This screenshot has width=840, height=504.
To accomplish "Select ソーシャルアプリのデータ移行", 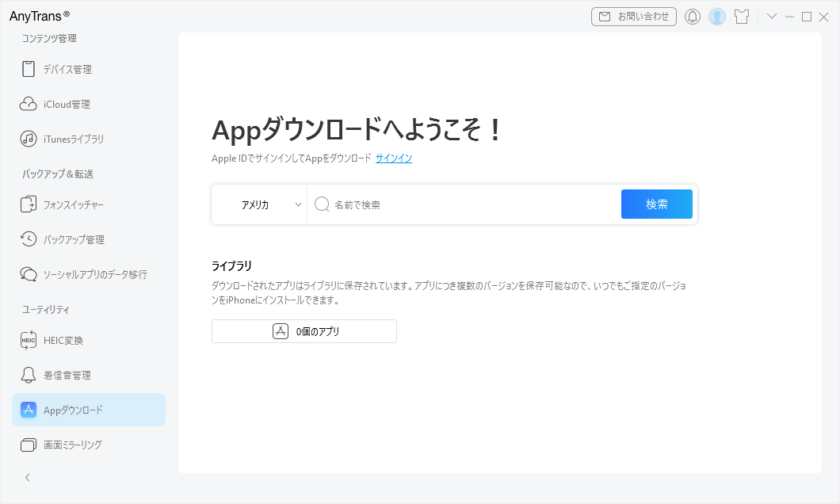I will 89,274.
